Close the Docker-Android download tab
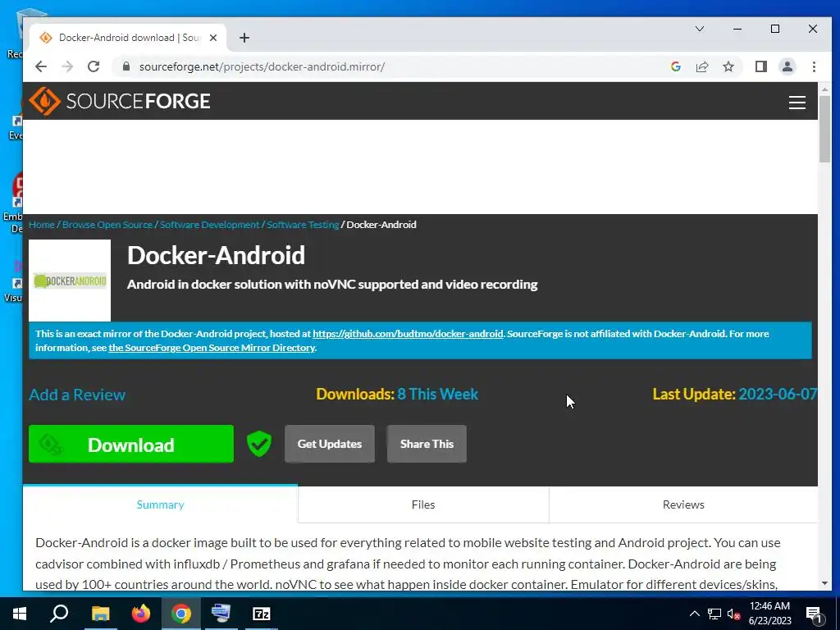 pos(213,38)
